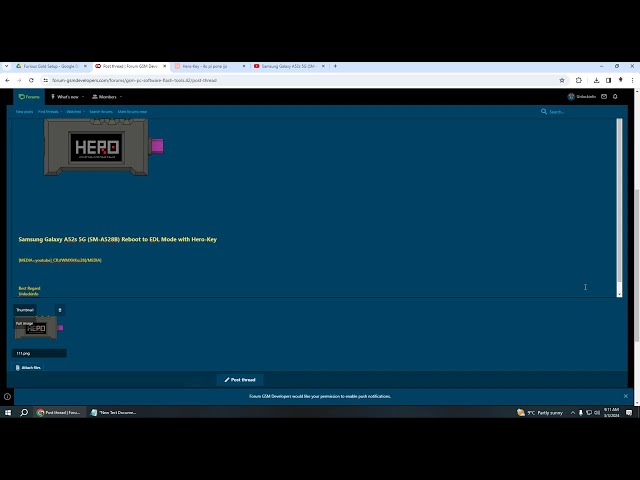Close the Samsung Galaxy A52s YouTube tab
Image resolution: width=640 pixels, height=480 pixels.
323,66
